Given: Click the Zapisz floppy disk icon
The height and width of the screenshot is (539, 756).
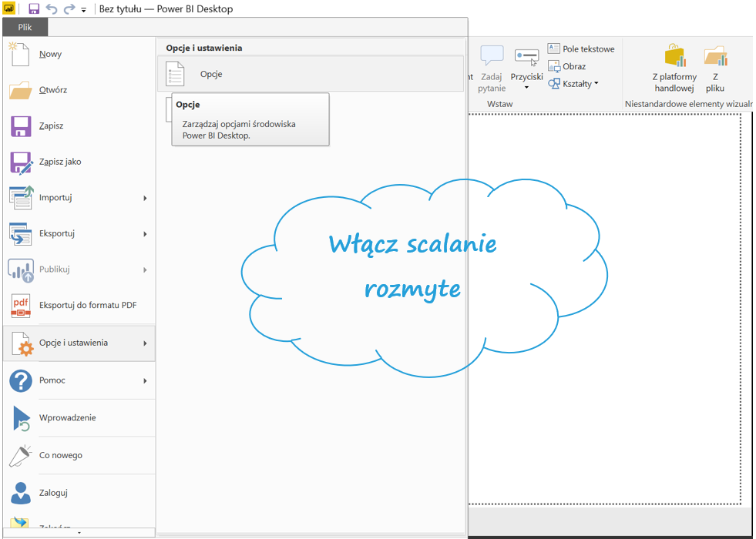Looking at the screenshot, I should [x=20, y=126].
